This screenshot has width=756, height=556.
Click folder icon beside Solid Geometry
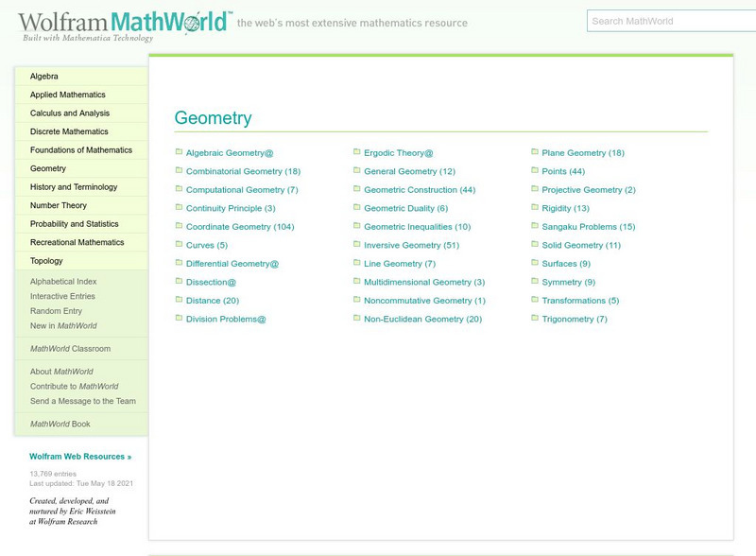tap(535, 244)
